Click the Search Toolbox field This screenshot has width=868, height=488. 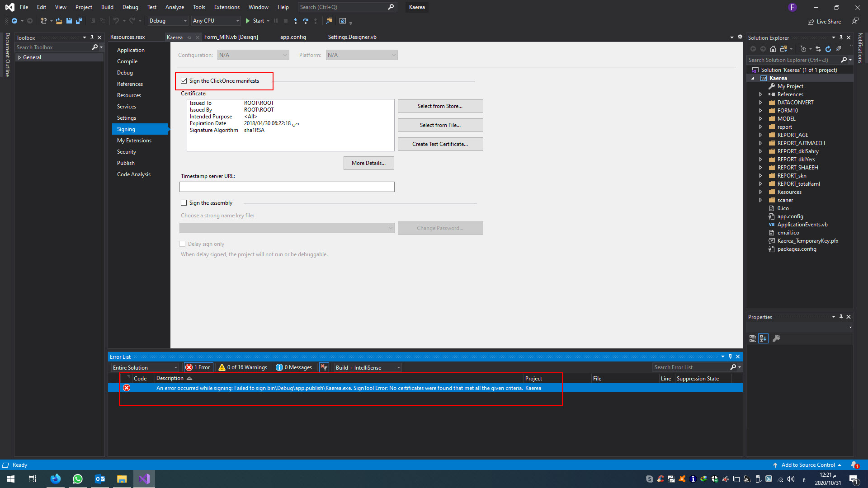click(53, 47)
